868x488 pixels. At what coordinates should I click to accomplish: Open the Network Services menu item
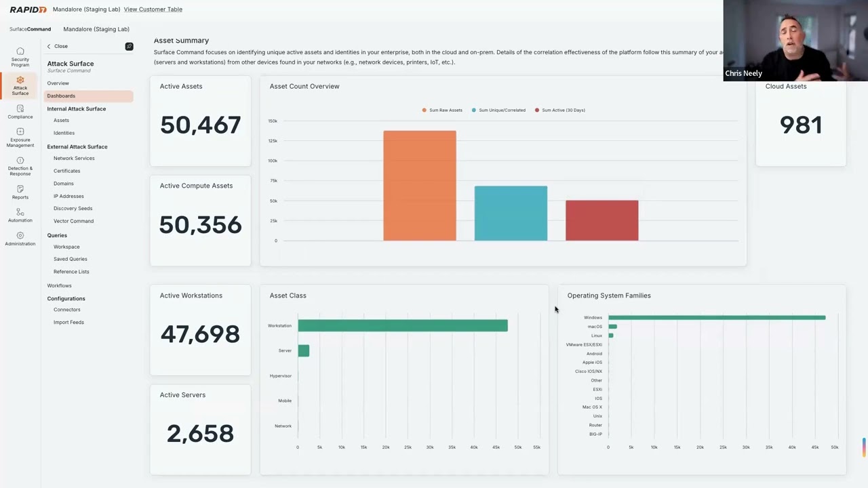74,159
